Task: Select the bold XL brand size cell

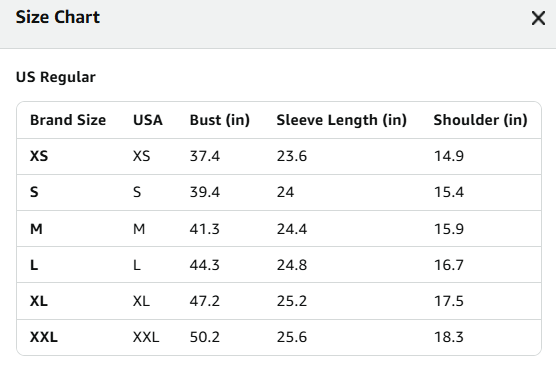Action: tap(39, 301)
